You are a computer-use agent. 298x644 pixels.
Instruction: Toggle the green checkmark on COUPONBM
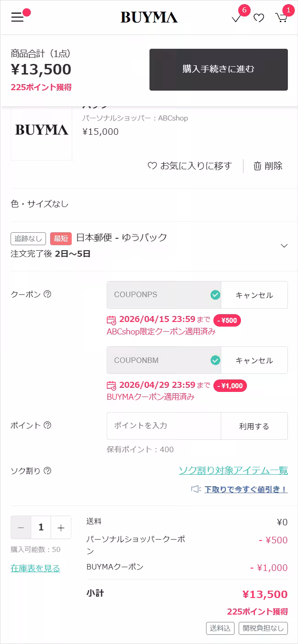tap(214, 360)
